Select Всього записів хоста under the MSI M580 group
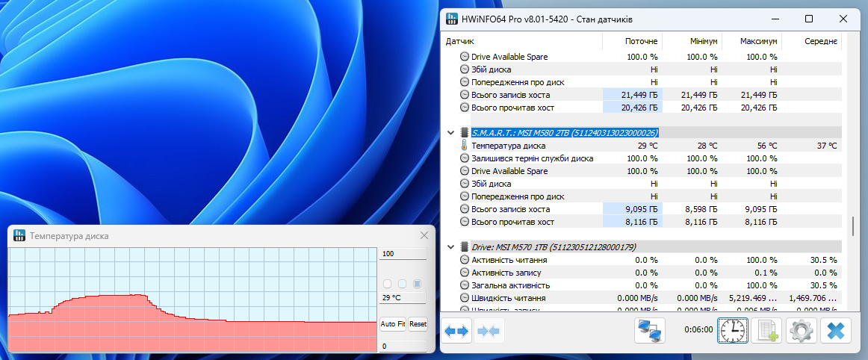Viewport: 868px width, 360px height. coord(510,209)
